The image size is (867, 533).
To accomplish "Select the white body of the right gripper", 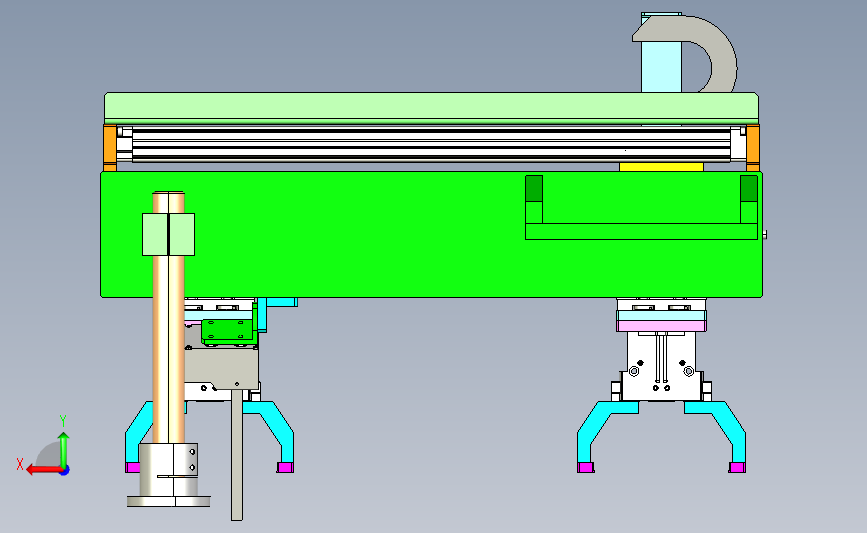I will click(661, 366).
